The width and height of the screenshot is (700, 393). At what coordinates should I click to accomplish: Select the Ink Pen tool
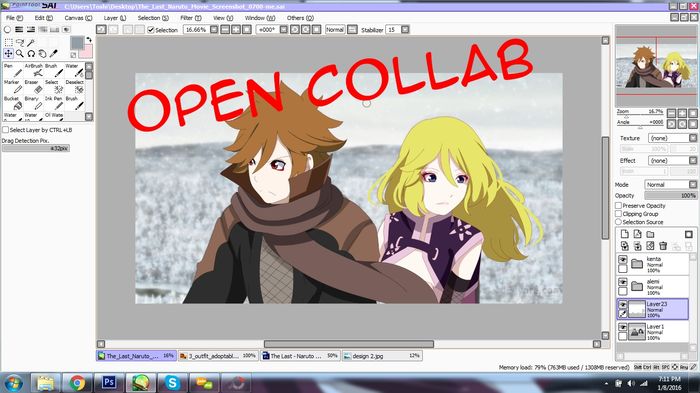pyautogui.click(x=54, y=103)
